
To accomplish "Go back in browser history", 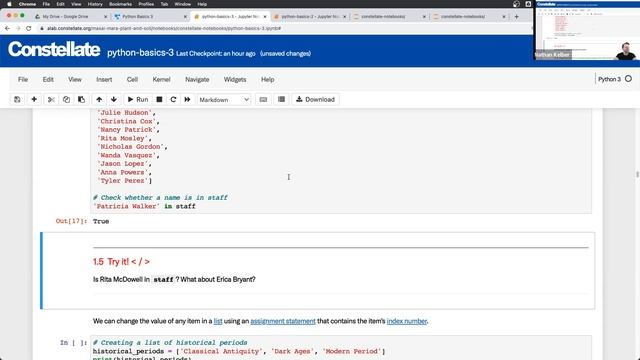I will pyautogui.click(x=7, y=28).
